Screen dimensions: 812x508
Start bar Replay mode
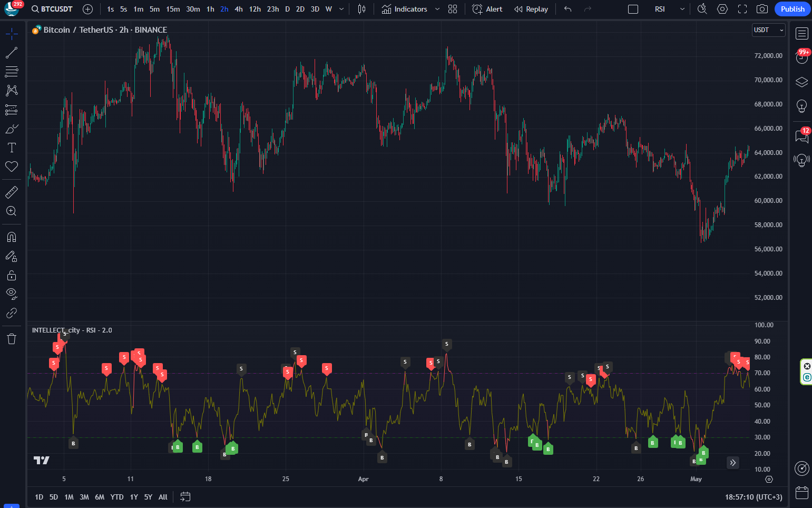coord(531,9)
